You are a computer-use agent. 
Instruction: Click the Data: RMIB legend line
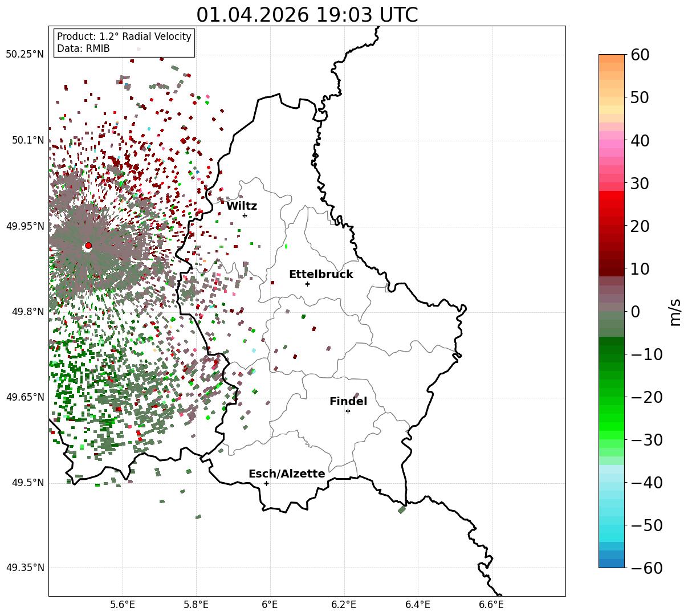(83, 49)
